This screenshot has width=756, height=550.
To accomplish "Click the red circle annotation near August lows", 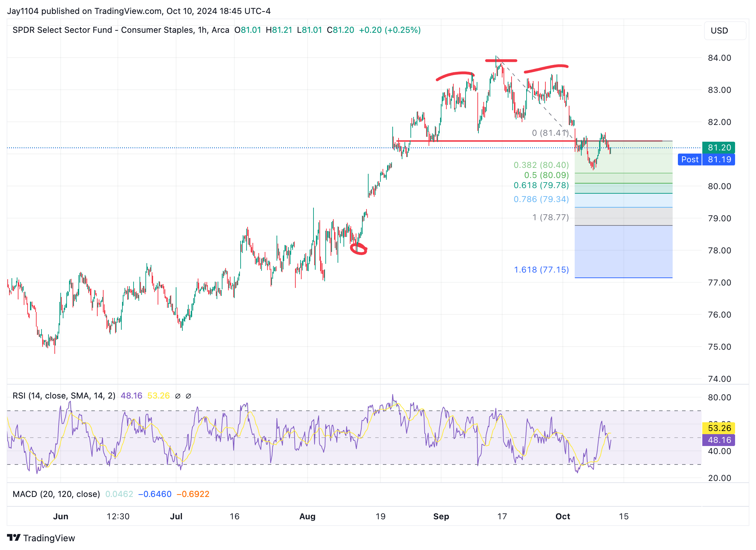I will pos(358,249).
